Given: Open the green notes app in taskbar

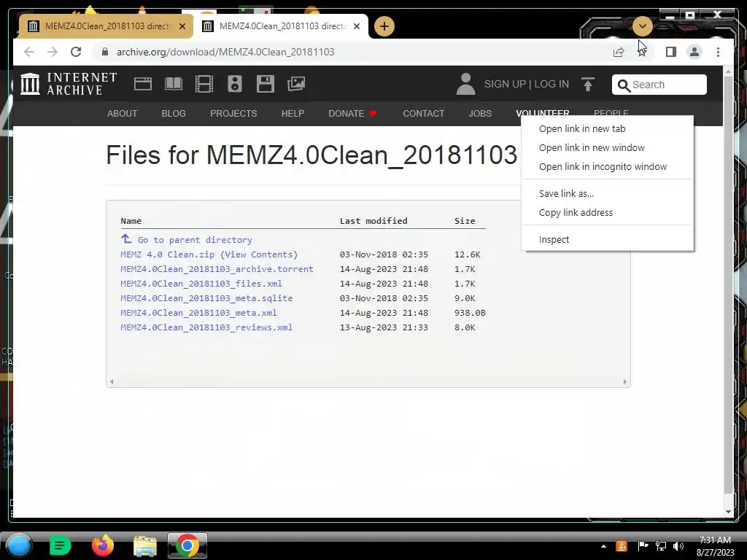Looking at the screenshot, I should pyautogui.click(x=60, y=545).
